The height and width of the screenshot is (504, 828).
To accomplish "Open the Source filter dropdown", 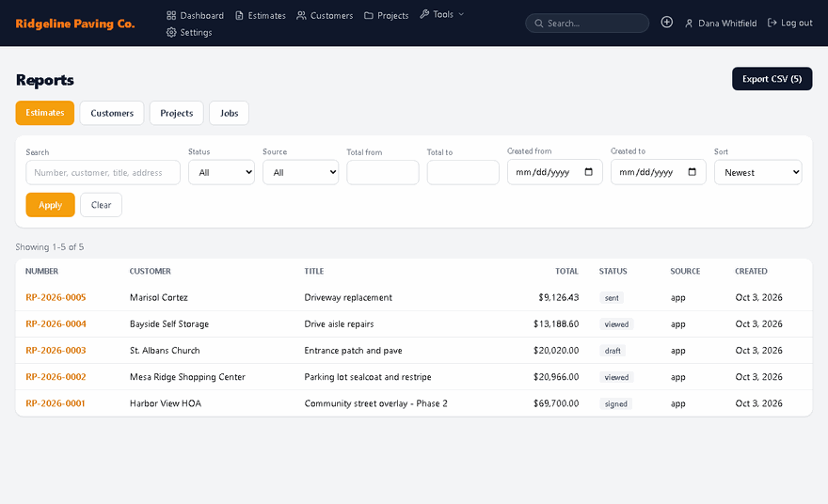I will (x=300, y=173).
